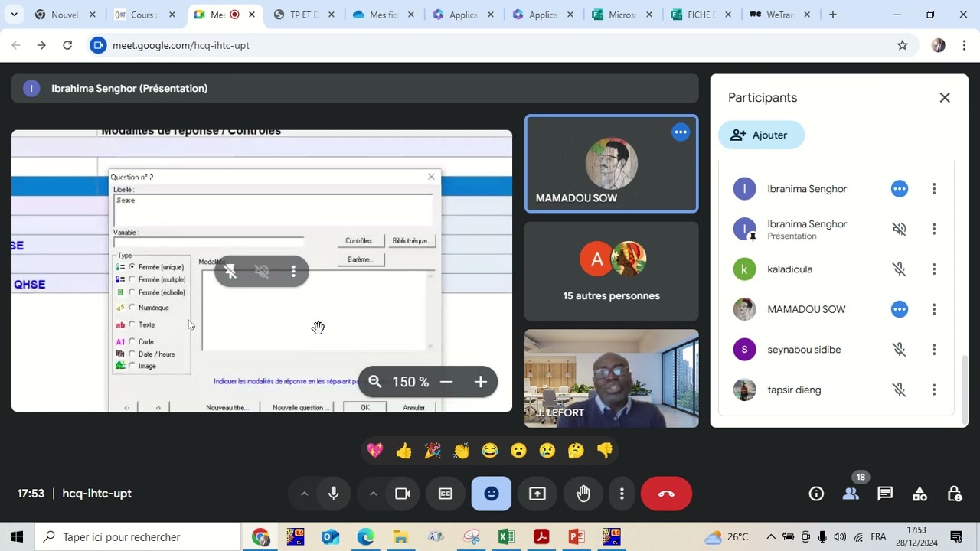Mute presentation audio in hover overlay
This screenshot has height=551, width=980.
262,271
